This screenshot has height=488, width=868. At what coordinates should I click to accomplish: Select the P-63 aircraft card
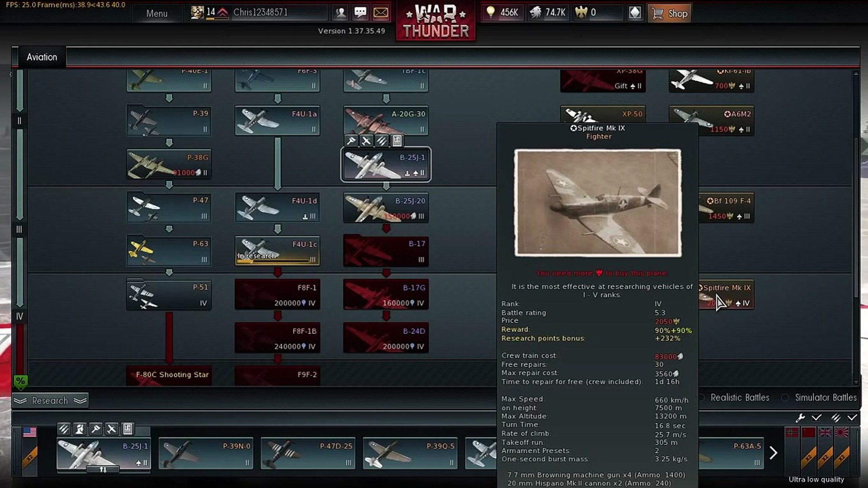coord(169,251)
